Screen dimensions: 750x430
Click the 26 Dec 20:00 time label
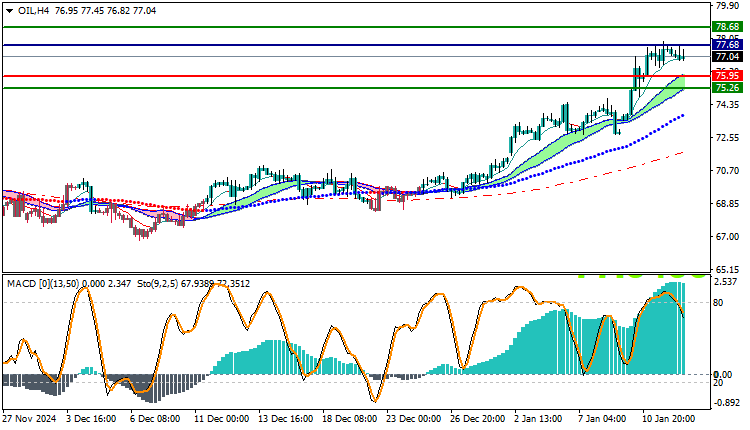tap(478, 419)
